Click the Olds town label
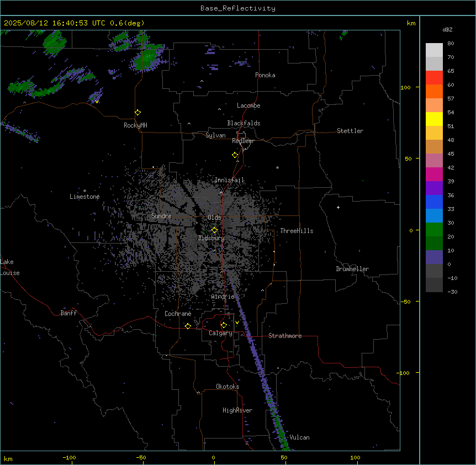 pyautogui.click(x=214, y=218)
